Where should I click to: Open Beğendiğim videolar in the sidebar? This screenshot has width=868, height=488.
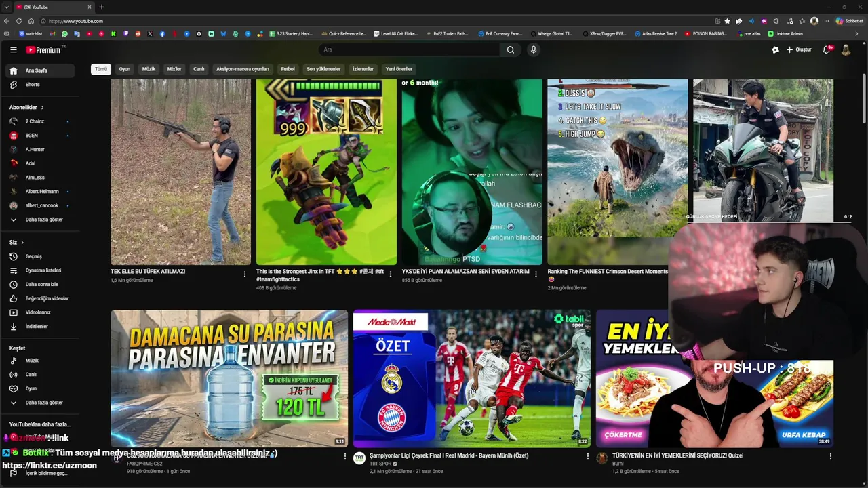[41, 298]
